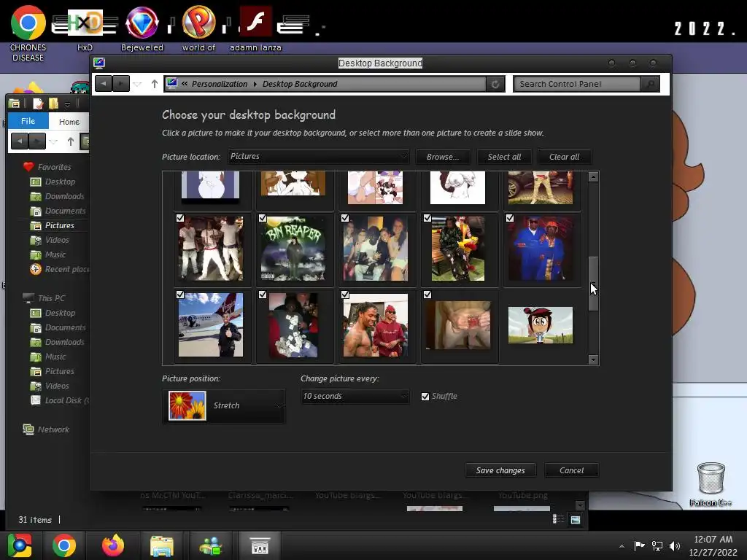Click the picture list scrollbar thumb

(593, 284)
